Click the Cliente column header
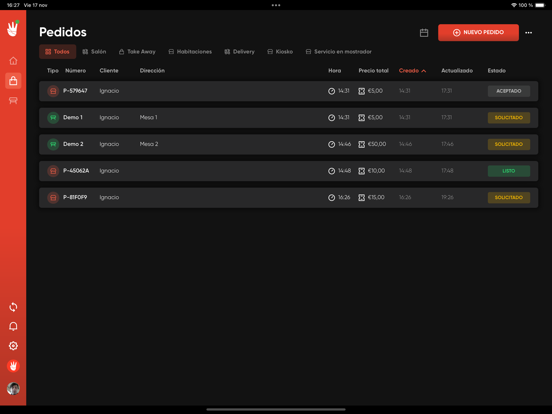The width and height of the screenshot is (552, 414). 109,71
